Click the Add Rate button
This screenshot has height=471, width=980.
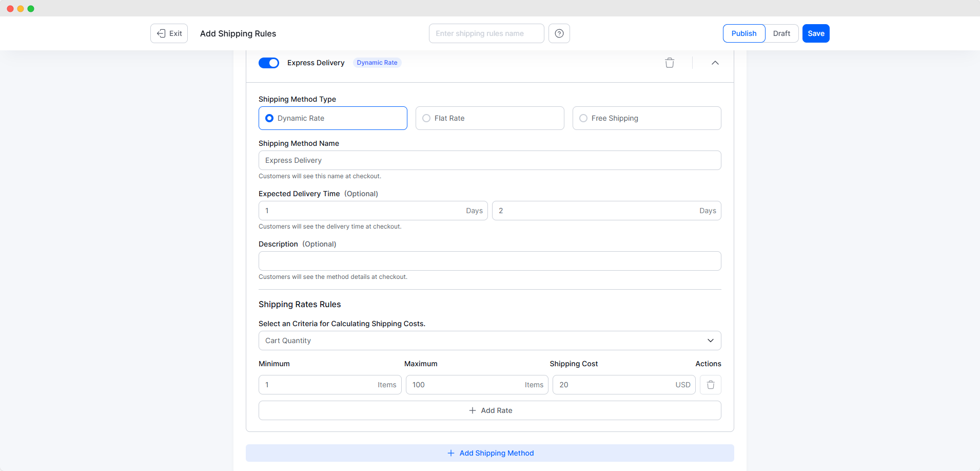(490, 410)
